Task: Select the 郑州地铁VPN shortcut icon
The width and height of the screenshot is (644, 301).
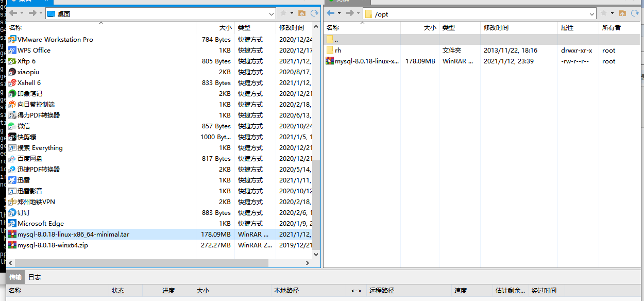Action: pyautogui.click(x=12, y=202)
